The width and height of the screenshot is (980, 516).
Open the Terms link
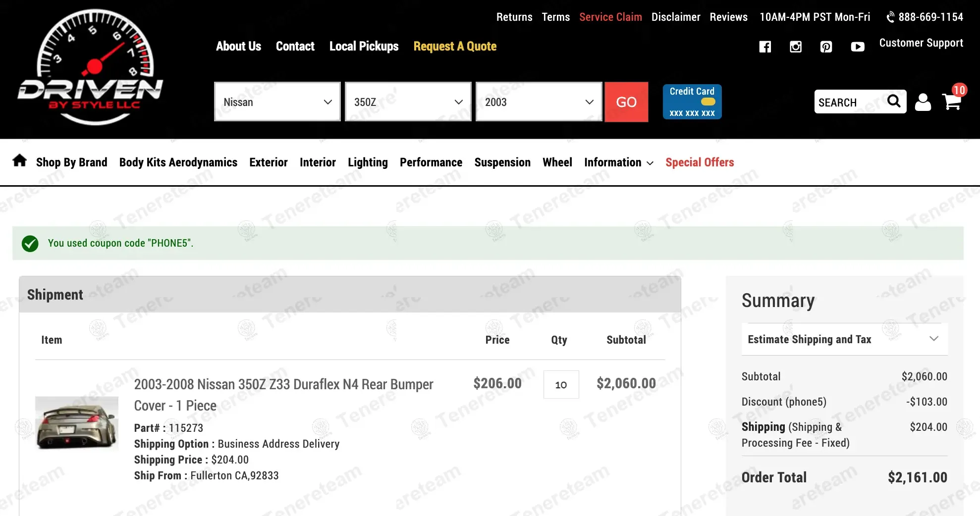(556, 17)
